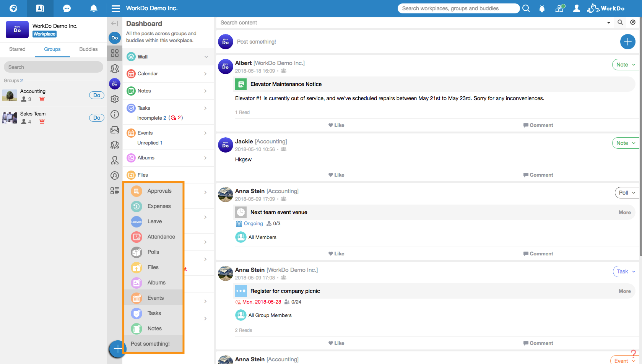642x364 pixels.
Task: Open Tasks section in Dashboard list
Action: pyautogui.click(x=168, y=108)
